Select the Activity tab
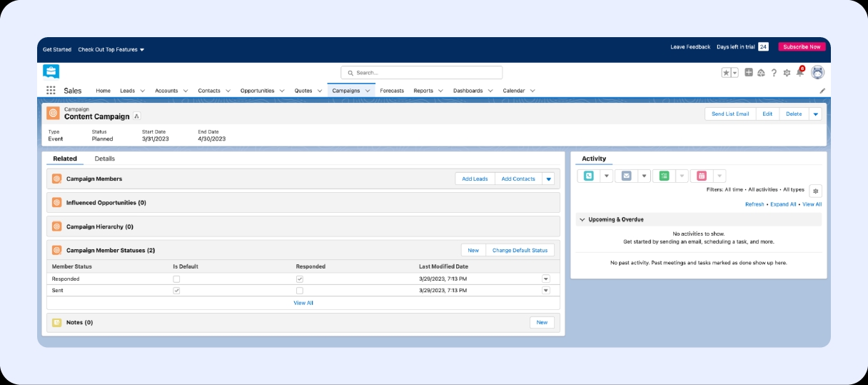 click(594, 159)
